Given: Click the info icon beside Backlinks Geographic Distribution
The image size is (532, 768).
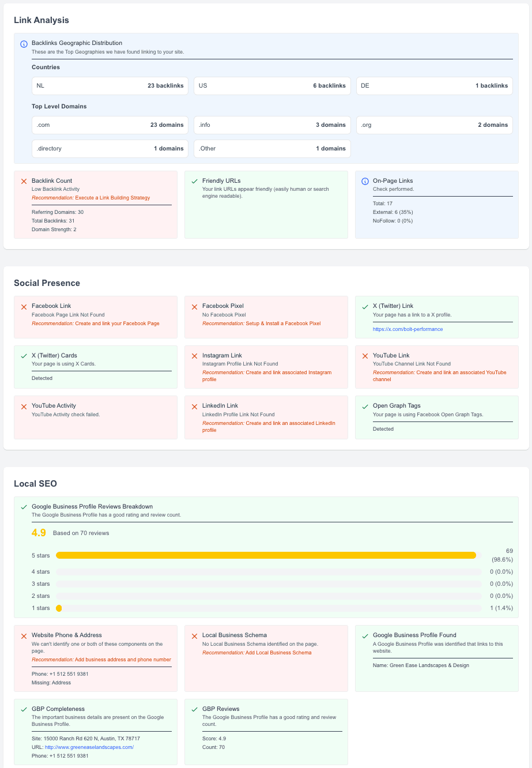Looking at the screenshot, I should coord(23,43).
